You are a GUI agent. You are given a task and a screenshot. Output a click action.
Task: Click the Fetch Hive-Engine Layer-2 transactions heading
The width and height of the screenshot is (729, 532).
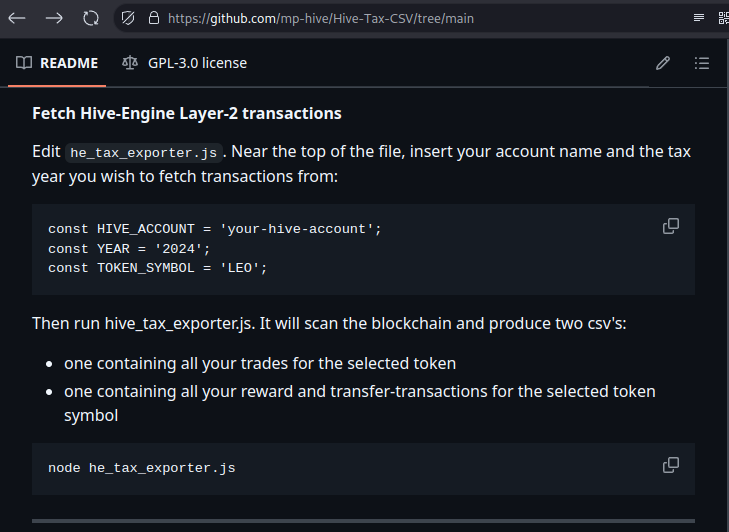tap(187, 113)
